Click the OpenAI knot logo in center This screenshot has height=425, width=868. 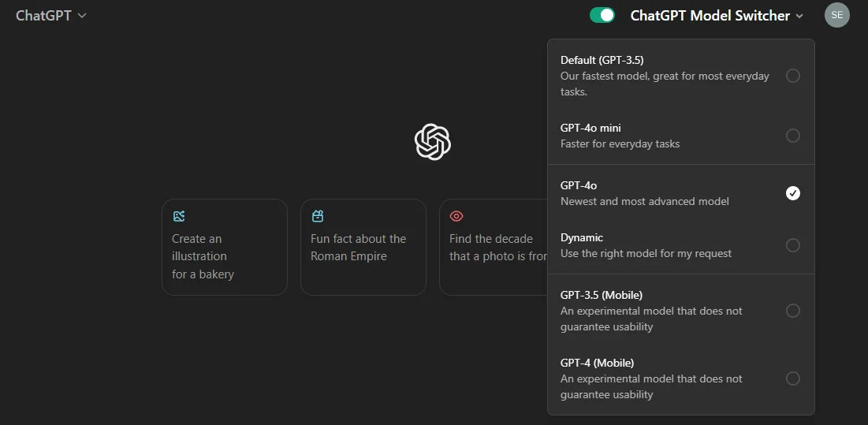pos(432,142)
